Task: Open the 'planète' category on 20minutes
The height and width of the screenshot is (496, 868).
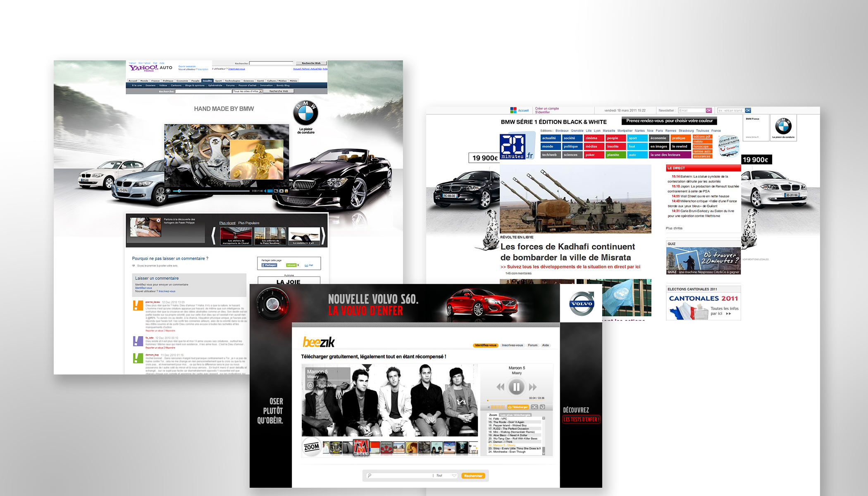Action: point(616,155)
